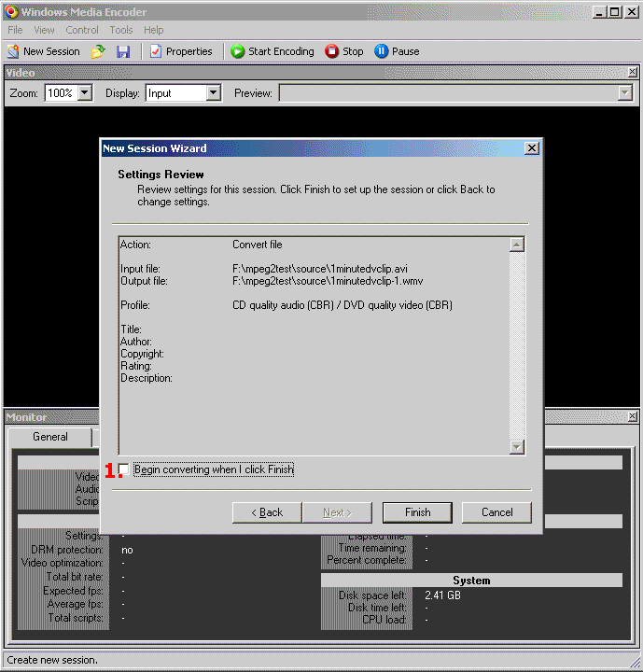Click the 'Description:' label in review list
The image size is (643, 672).
click(147, 378)
